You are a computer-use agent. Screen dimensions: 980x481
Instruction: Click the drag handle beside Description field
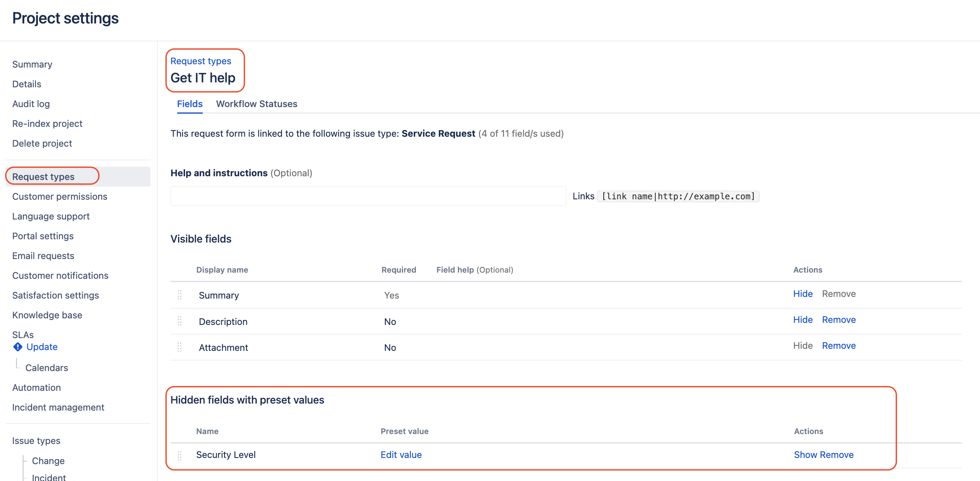coord(180,321)
